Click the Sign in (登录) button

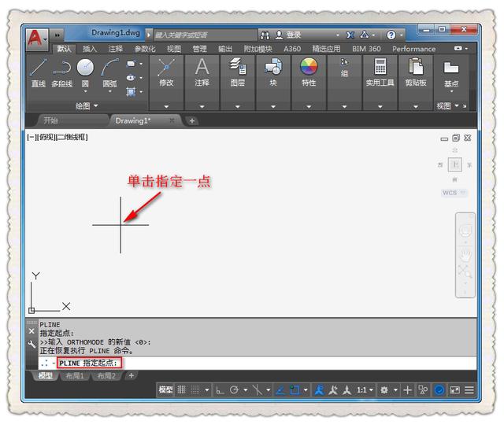pos(290,35)
